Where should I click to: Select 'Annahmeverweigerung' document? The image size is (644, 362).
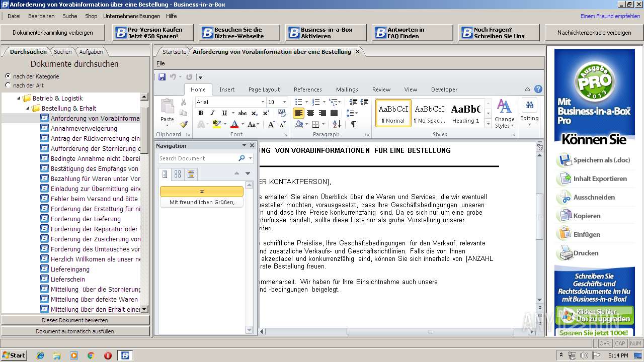coord(84,128)
